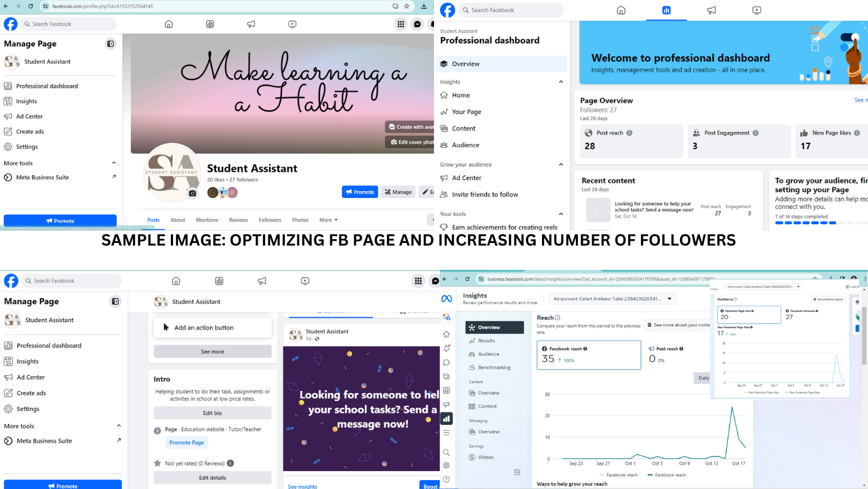Click the Add an action button option
Image resolution: width=868 pixels, height=489 pixels.
(213, 328)
